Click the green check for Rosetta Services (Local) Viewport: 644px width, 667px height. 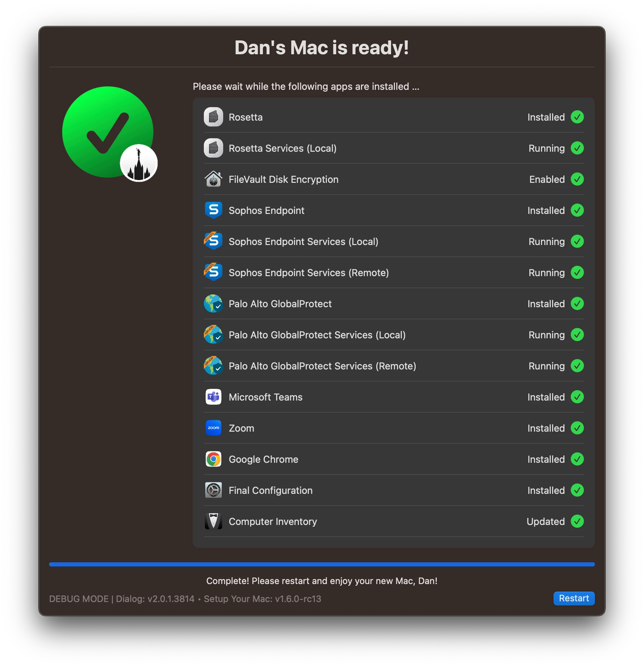(x=577, y=148)
